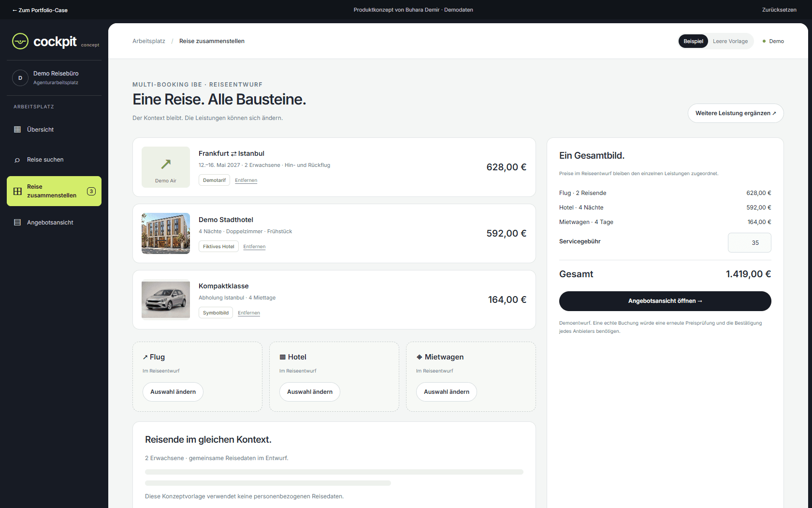Select Reise zusammenstellen in the sidebar
Viewport: 812px width, 508px height.
(54, 191)
